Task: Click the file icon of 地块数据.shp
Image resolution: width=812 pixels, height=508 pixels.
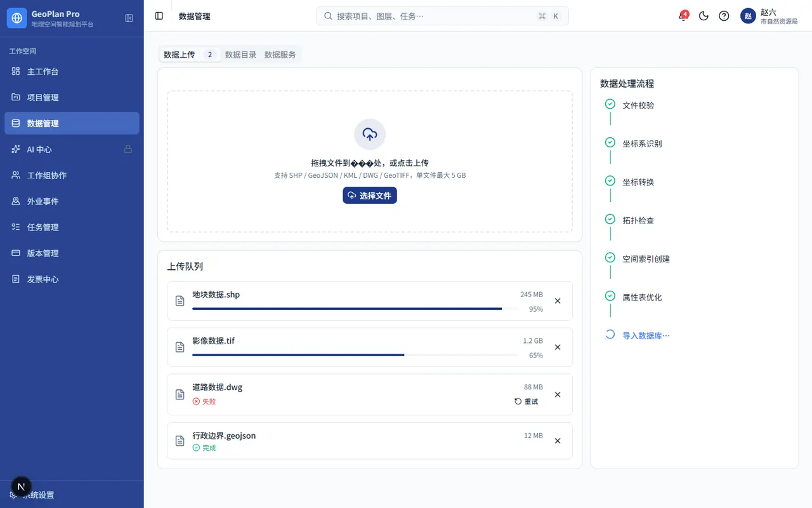Action: [180, 301]
